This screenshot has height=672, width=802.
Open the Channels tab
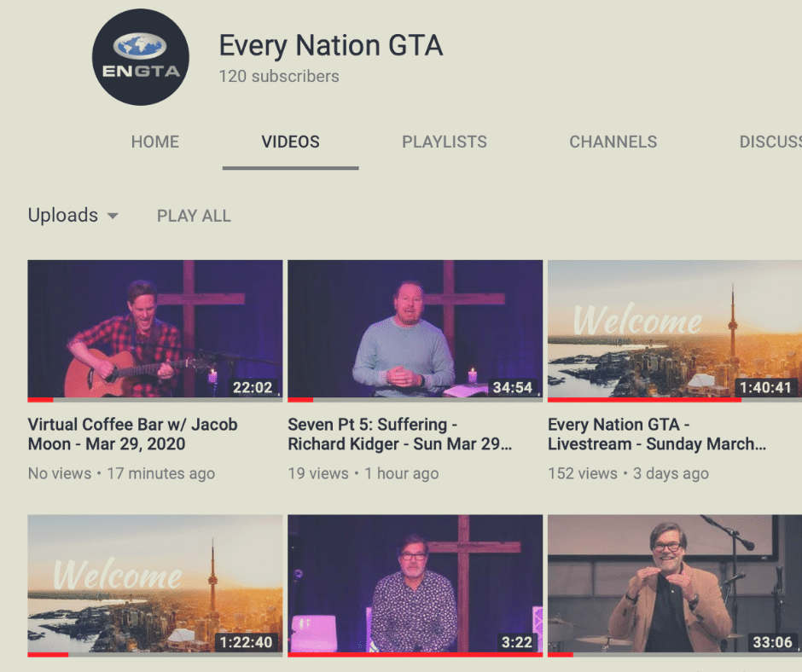click(613, 142)
